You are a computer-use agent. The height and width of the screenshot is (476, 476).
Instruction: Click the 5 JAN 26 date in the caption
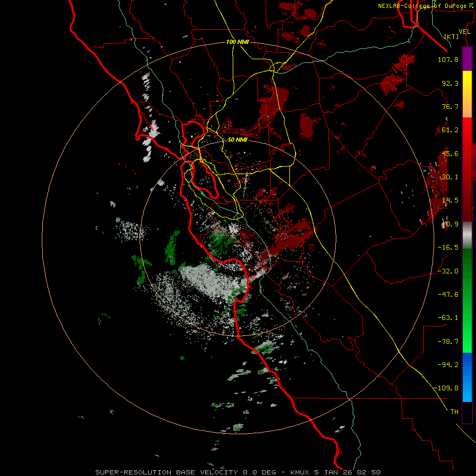[334, 472]
